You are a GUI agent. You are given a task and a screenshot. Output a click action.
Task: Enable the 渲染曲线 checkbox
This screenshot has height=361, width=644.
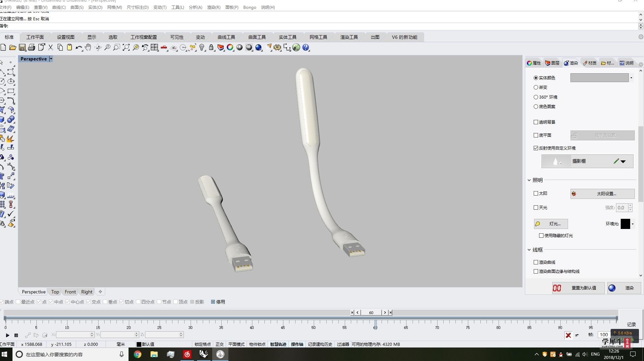click(536, 262)
